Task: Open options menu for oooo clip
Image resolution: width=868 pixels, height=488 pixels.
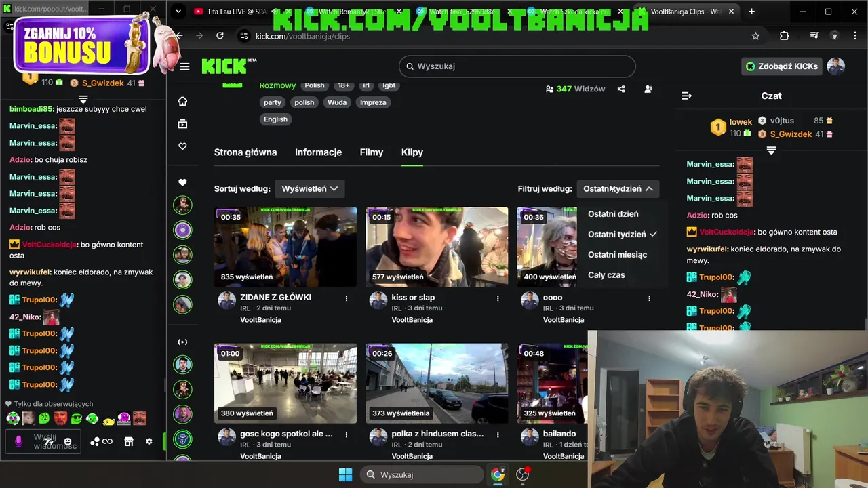Action: pyautogui.click(x=649, y=298)
